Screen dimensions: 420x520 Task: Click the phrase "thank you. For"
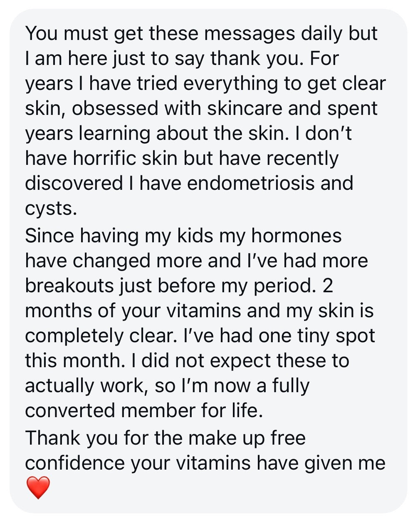[x=274, y=59]
